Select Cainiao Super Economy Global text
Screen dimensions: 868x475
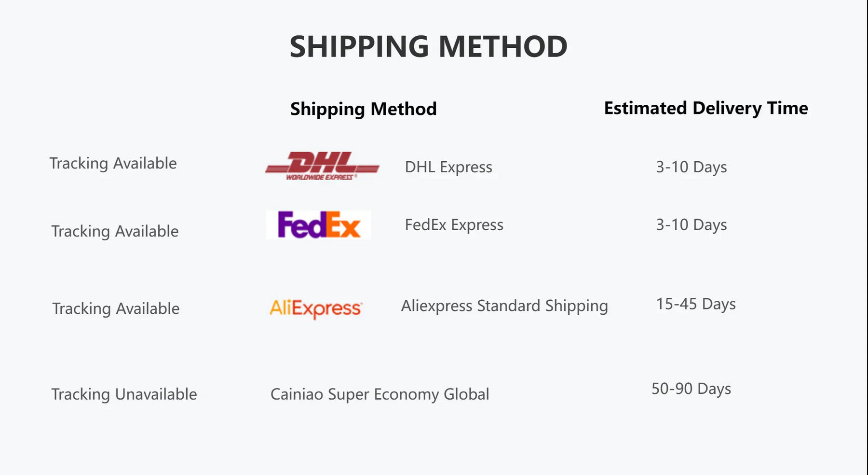pyautogui.click(x=380, y=394)
